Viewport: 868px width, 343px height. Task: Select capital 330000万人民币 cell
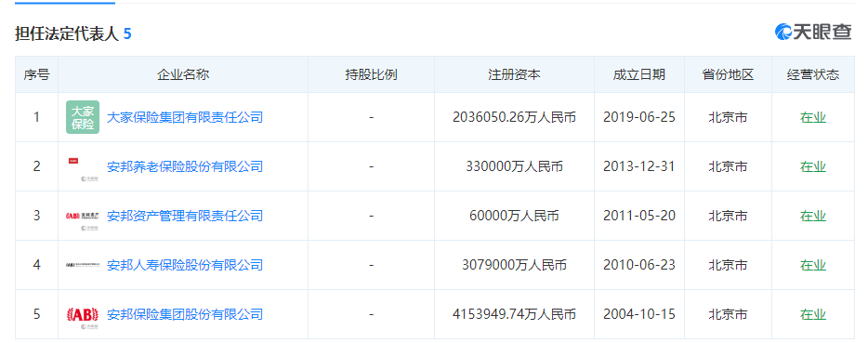tap(514, 166)
